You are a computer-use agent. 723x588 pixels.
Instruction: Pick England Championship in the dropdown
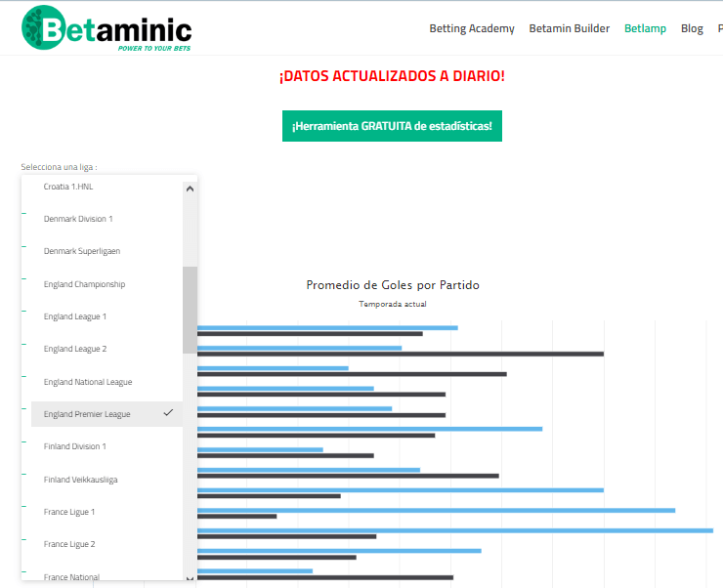point(84,284)
